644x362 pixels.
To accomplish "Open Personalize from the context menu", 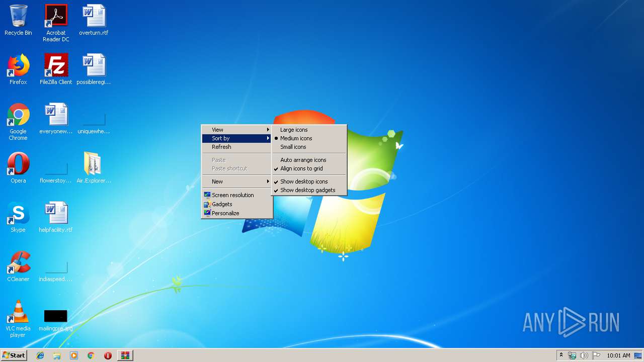I will 236,213.
